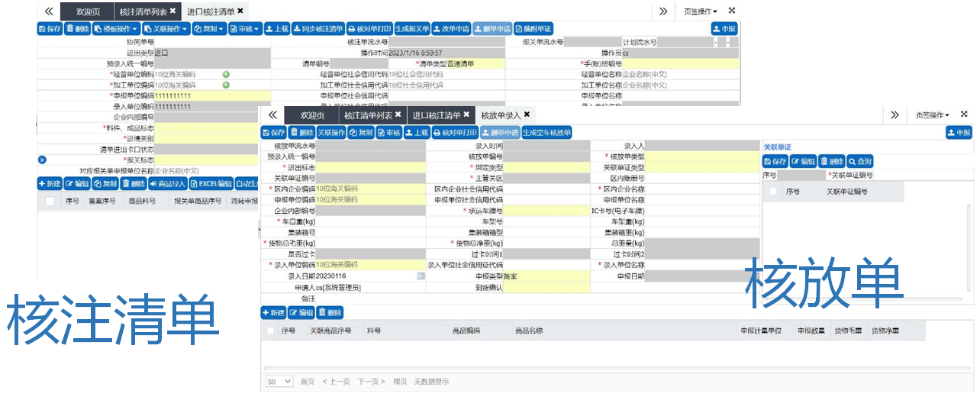Screen dimensions: 980x400
Task: Click 保存 in the 核放单 main toolbar
Action: point(274,133)
